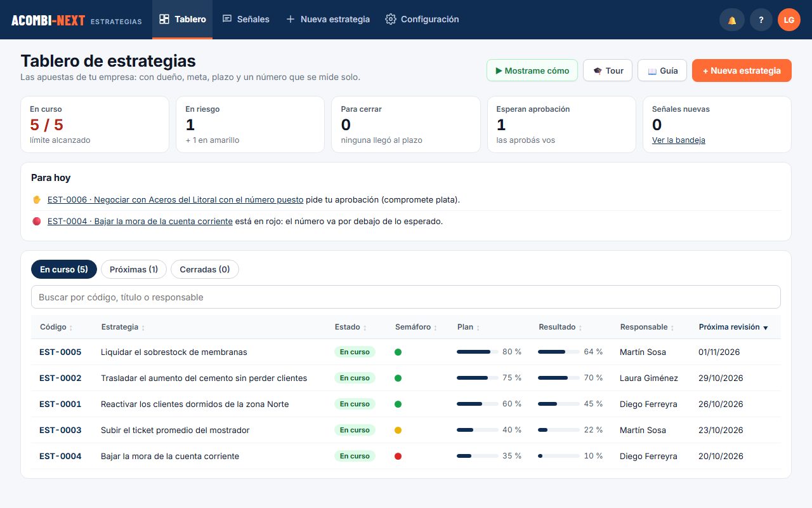Sort by the Semáforo column header

[x=416, y=327]
